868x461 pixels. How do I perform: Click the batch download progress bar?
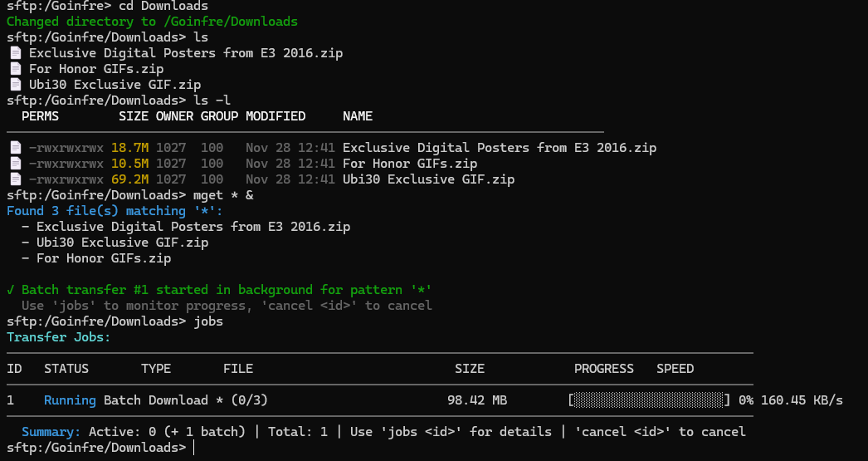pyautogui.click(x=647, y=400)
